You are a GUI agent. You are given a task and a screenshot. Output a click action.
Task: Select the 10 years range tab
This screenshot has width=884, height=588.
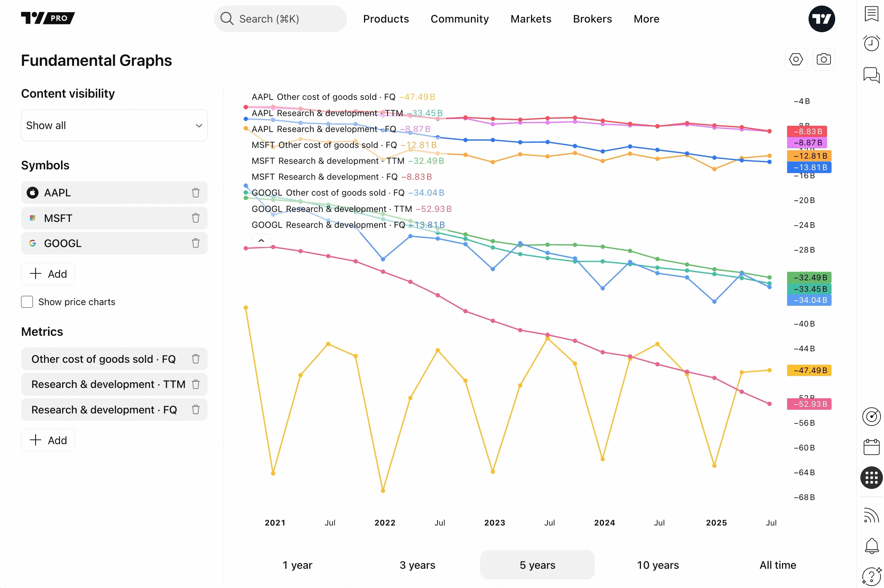point(658,565)
